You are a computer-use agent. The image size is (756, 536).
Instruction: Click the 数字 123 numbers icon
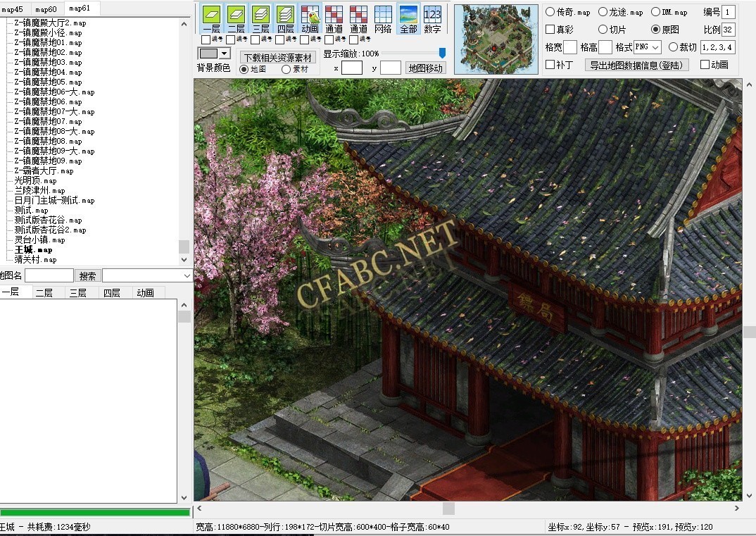432,19
